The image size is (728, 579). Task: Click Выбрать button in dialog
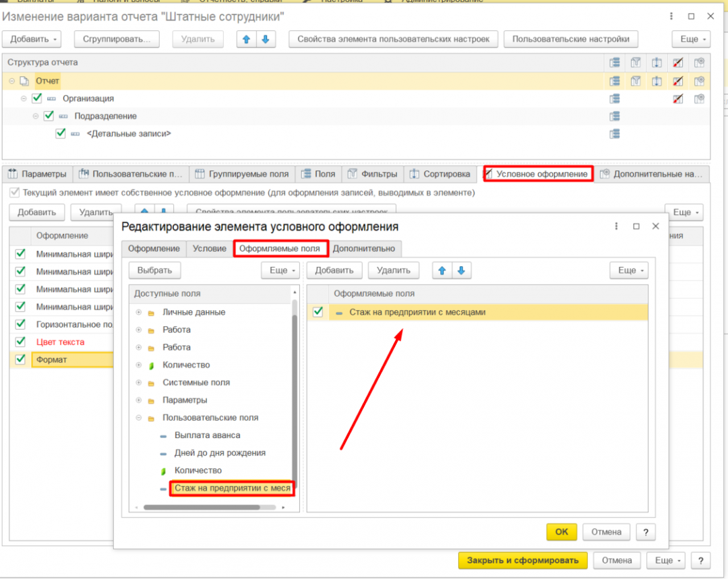point(154,270)
